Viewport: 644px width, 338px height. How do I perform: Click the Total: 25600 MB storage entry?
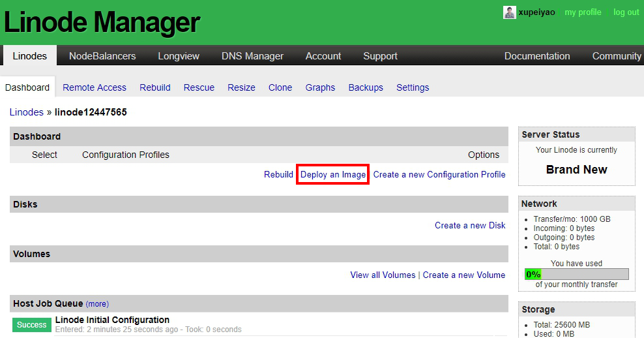(x=561, y=325)
